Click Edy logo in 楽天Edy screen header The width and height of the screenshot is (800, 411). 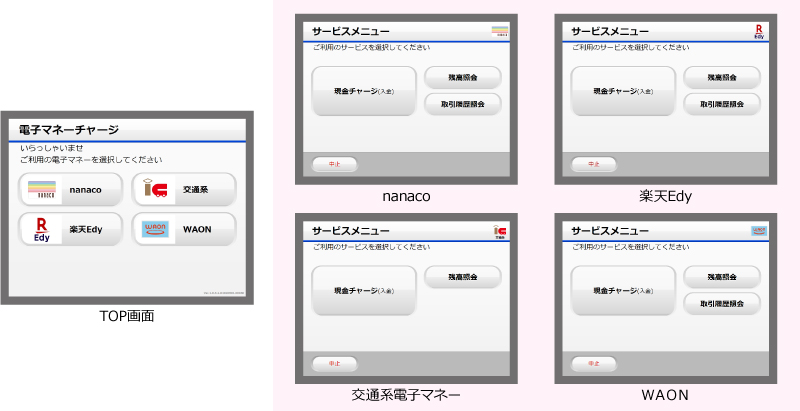[x=759, y=32]
